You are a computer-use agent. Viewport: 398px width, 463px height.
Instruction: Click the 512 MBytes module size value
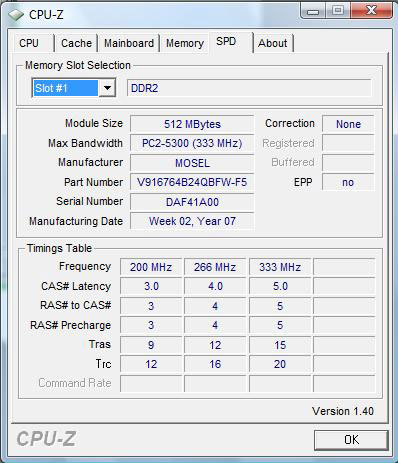tap(192, 124)
